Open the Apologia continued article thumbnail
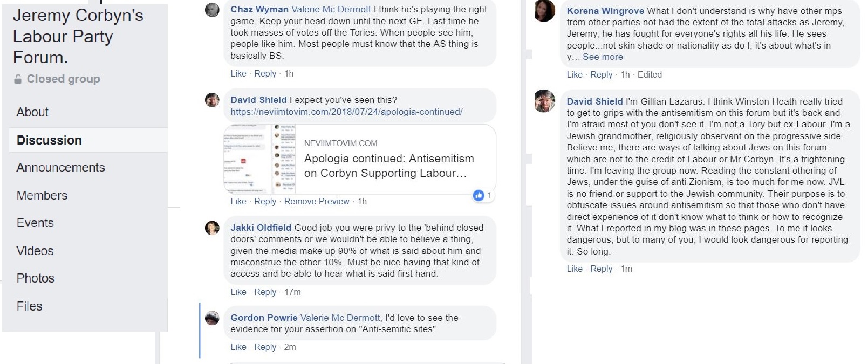This screenshot has width=868, height=364. coord(260,159)
